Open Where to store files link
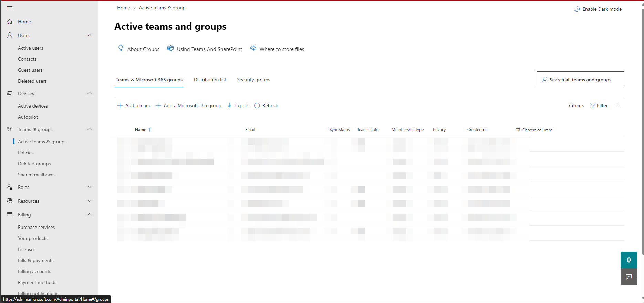Screen dimensions: 644x303 282,49
